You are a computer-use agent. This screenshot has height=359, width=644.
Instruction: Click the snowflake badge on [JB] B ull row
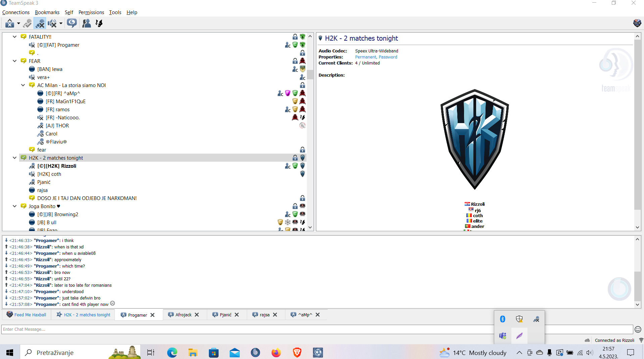[288, 222]
